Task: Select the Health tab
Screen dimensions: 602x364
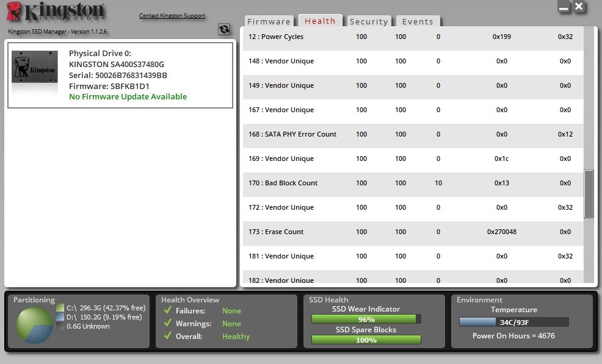Action: (320, 21)
